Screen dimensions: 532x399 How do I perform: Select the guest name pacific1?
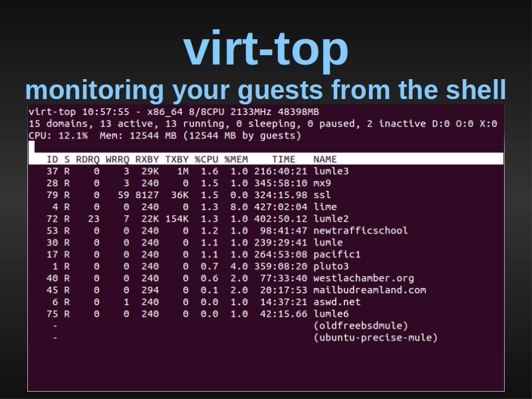[x=337, y=255]
